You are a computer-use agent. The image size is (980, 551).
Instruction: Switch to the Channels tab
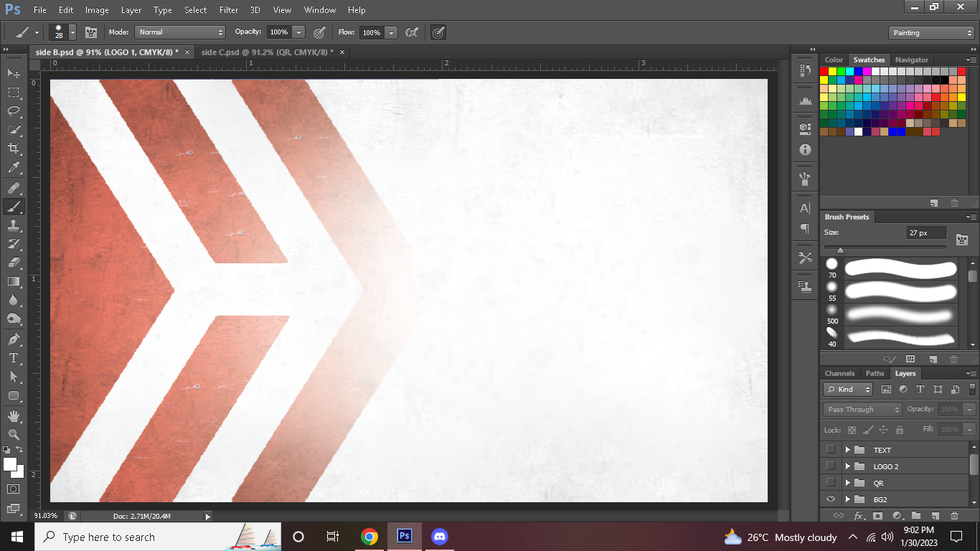(x=839, y=373)
